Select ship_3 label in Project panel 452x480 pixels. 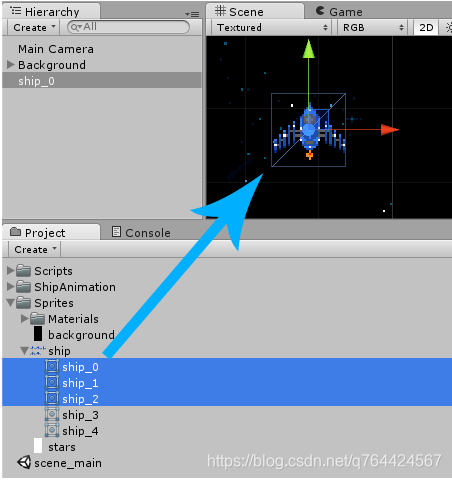[80, 415]
